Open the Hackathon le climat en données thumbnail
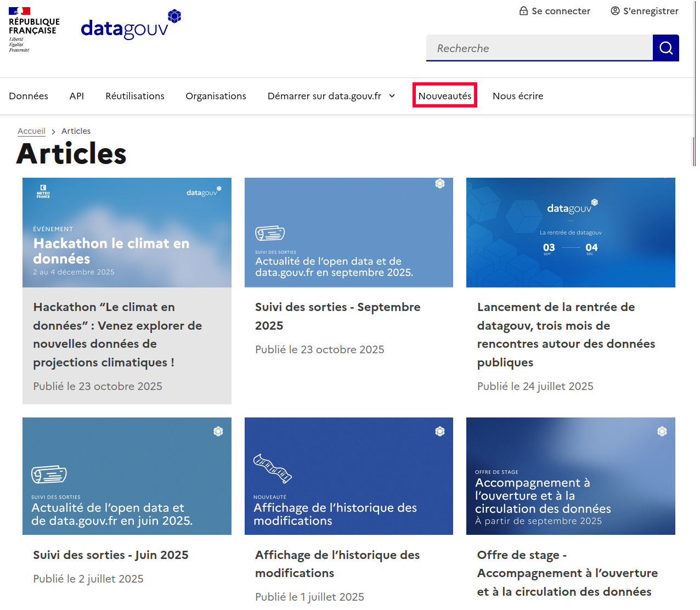Viewport: 700px width, 610px height. (127, 233)
